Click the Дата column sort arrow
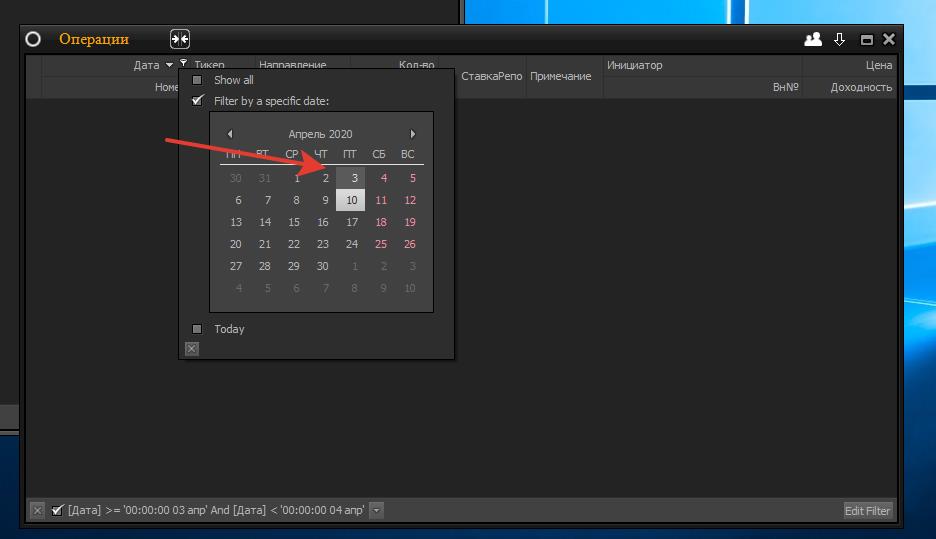 pos(169,65)
